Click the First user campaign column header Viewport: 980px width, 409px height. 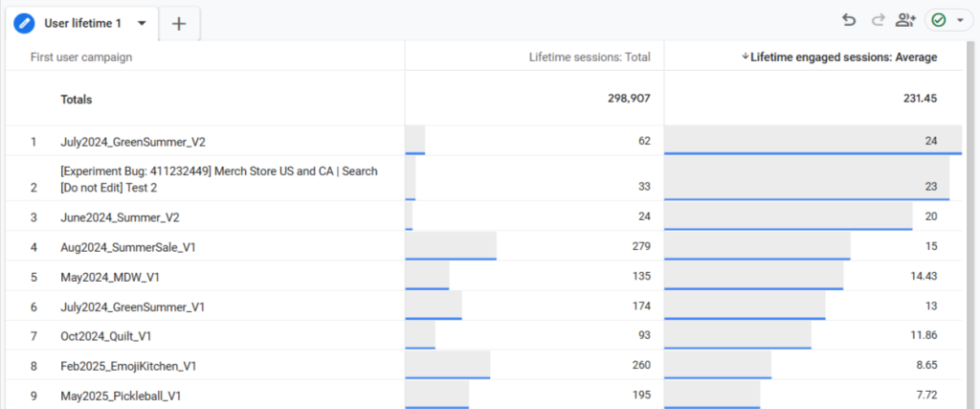pyautogui.click(x=81, y=57)
